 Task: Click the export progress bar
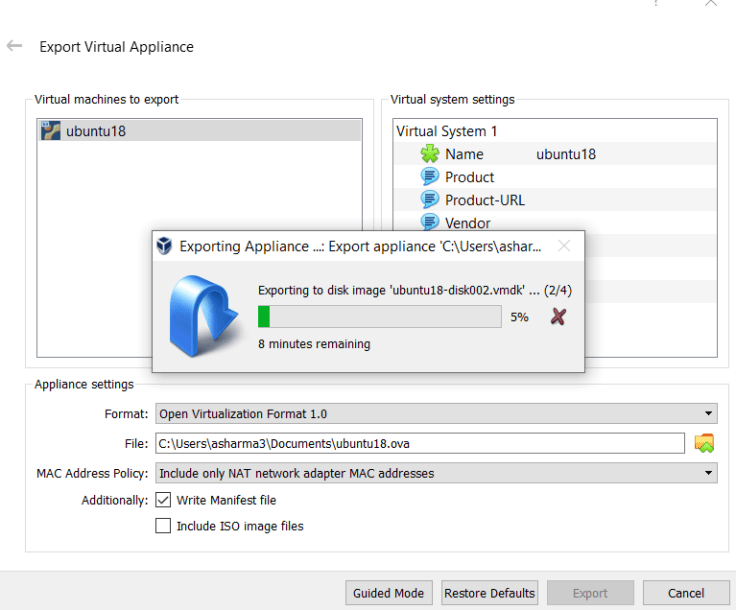(380, 317)
